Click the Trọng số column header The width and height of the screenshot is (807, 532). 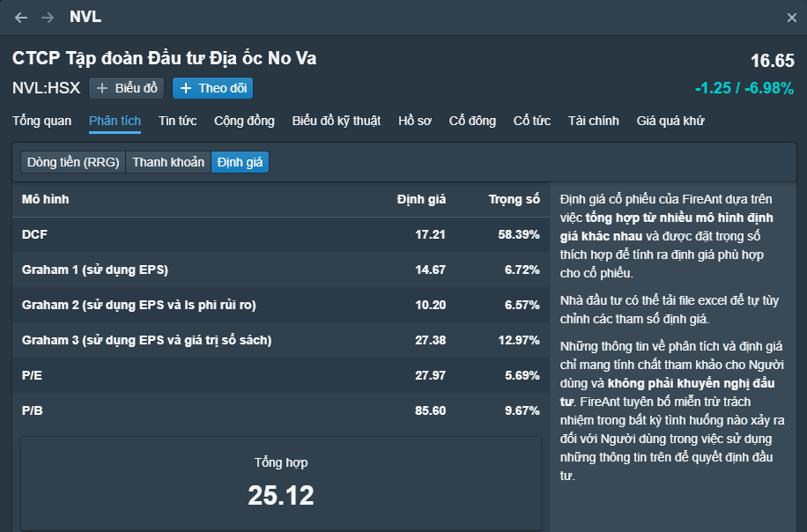515,199
